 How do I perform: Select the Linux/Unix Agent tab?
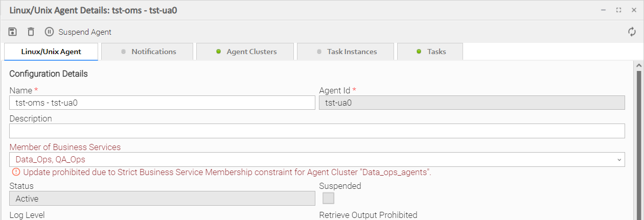[51, 52]
